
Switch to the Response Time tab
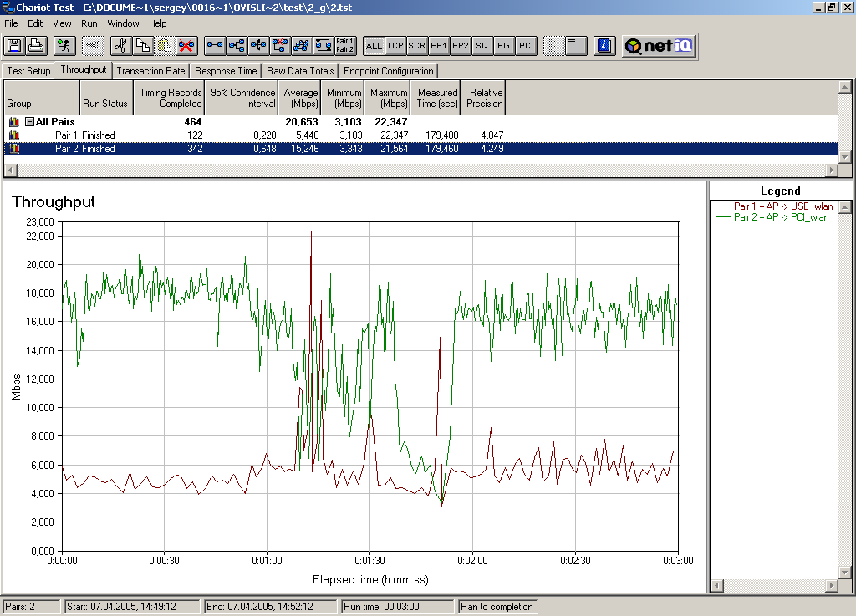coord(226,71)
